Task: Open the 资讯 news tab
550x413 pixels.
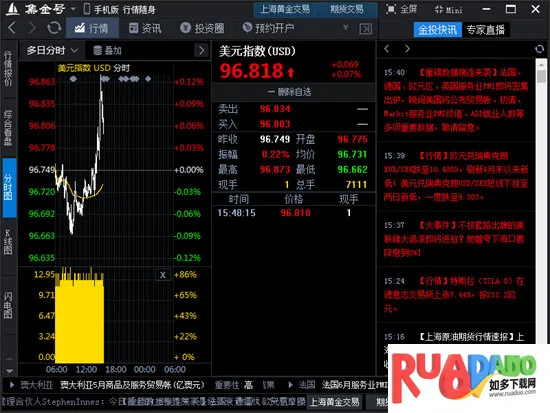Action: pyautogui.click(x=145, y=28)
